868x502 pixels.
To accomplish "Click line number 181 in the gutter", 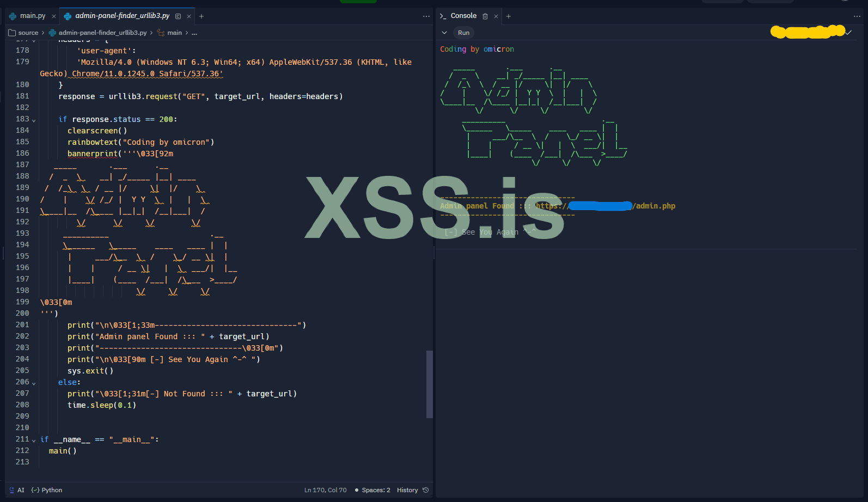I will point(23,96).
